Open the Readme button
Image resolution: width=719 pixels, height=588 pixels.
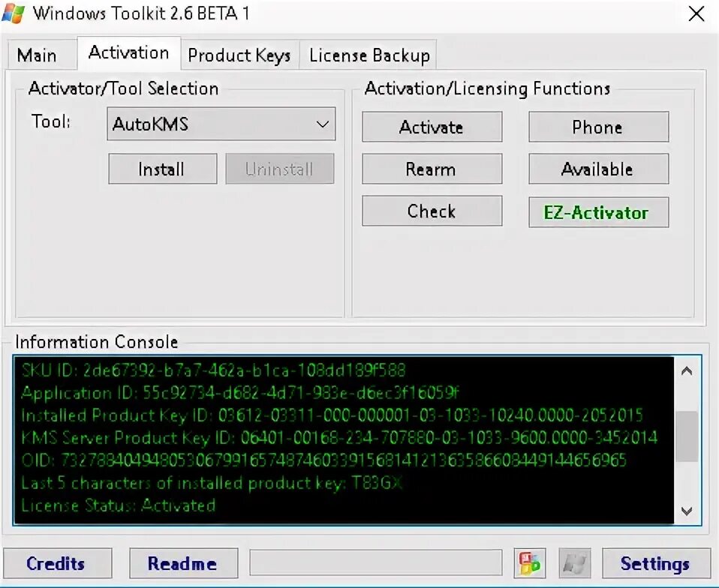click(x=183, y=563)
